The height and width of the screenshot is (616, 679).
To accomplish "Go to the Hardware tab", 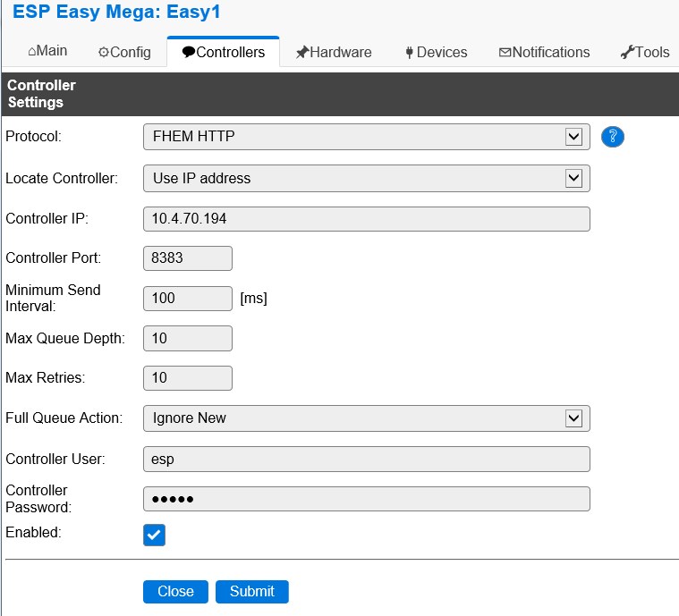I will click(x=333, y=52).
